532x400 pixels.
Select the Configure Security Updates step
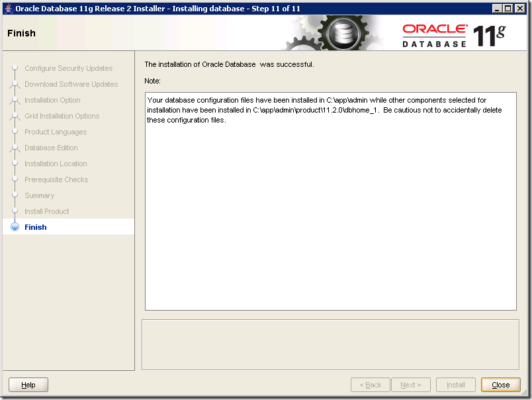(69, 68)
